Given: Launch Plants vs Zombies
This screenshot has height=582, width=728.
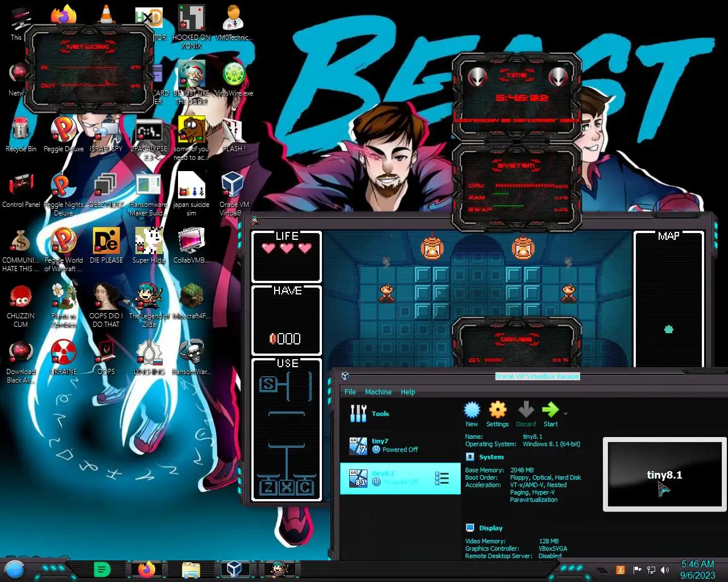Looking at the screenshot, I should coord(64,306).
